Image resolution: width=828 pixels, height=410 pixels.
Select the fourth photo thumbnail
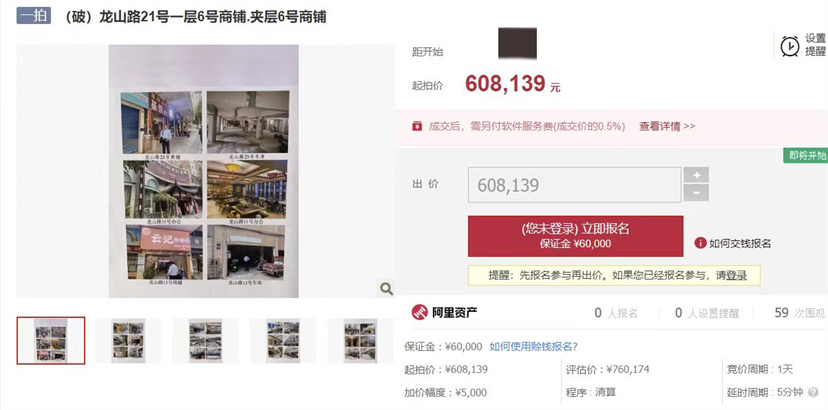click(x=283, y=340)
